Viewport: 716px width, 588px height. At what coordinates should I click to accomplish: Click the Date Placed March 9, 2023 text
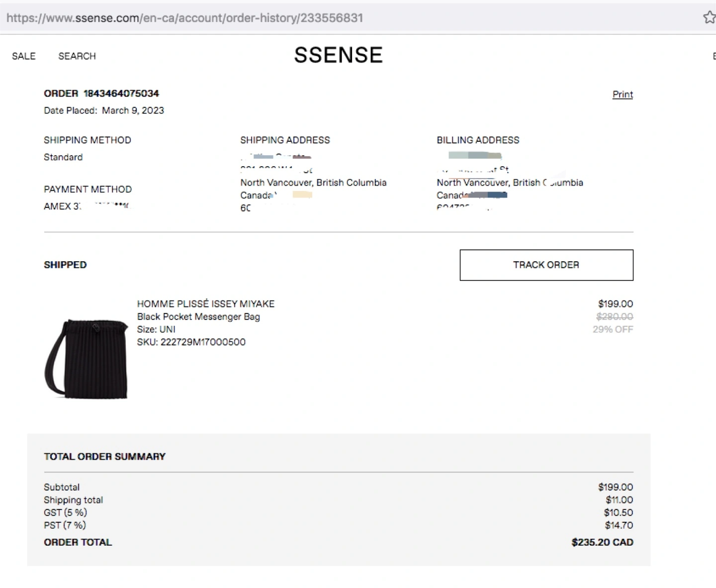tap(104, 110)
